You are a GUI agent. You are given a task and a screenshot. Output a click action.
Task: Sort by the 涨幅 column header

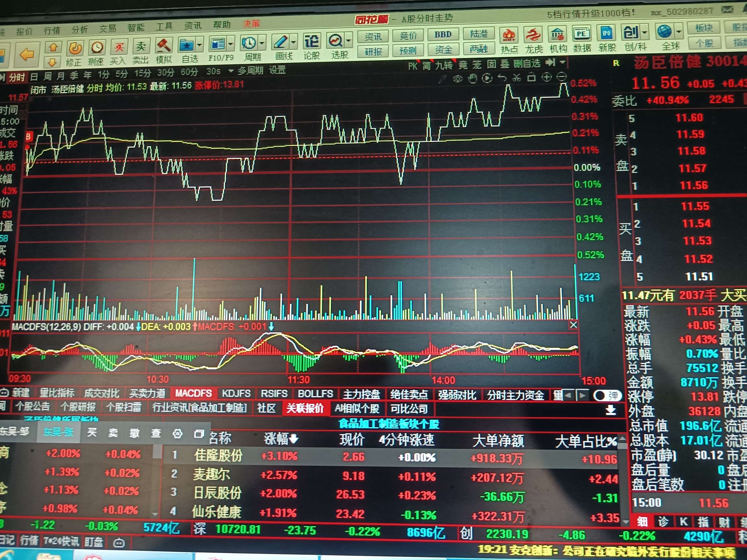[281, 439]
